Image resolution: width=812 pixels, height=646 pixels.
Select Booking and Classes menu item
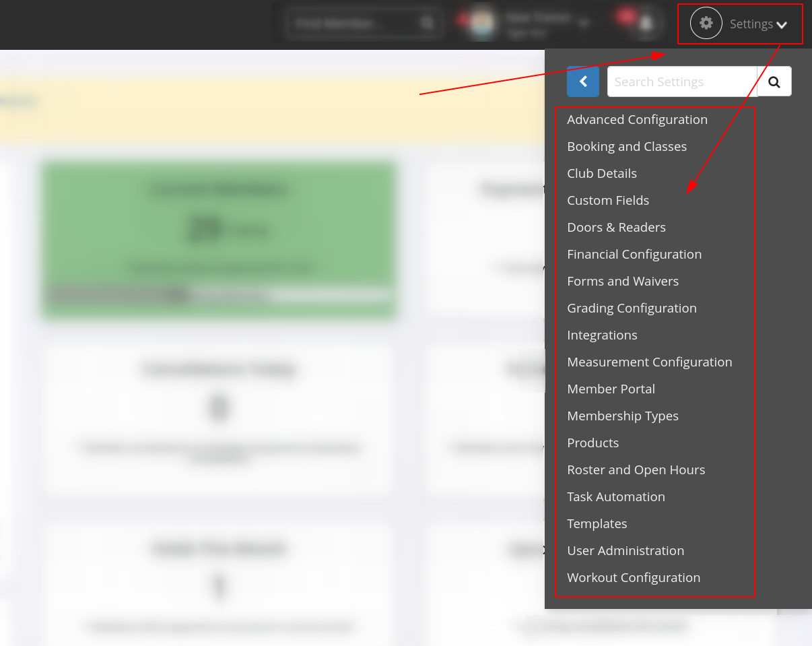(x=627, y=146)
